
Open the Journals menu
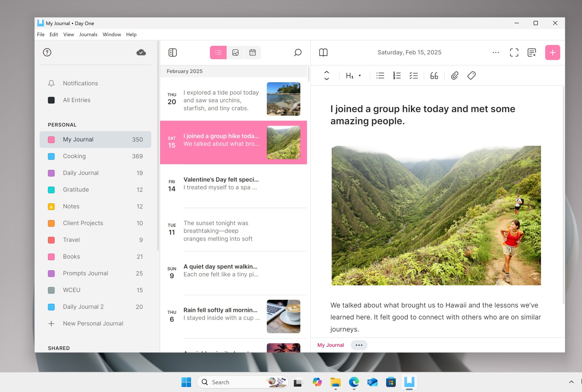click(88, 34)
